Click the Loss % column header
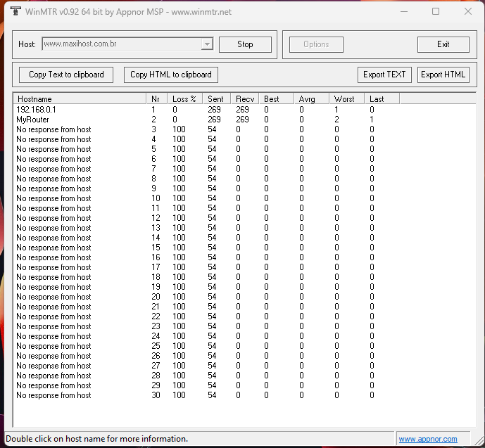This screenshot has width=485, height=448. (x=184, y=99)
